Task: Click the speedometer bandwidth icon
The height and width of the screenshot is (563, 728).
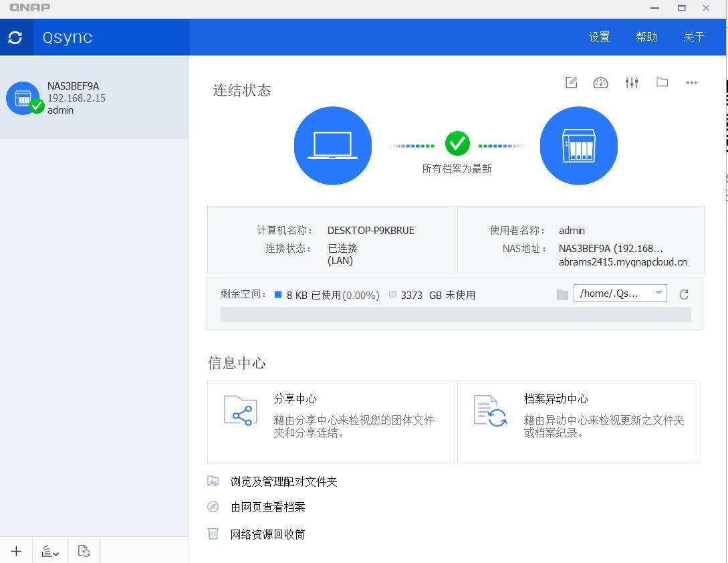Action: click(x=600, y=82)
